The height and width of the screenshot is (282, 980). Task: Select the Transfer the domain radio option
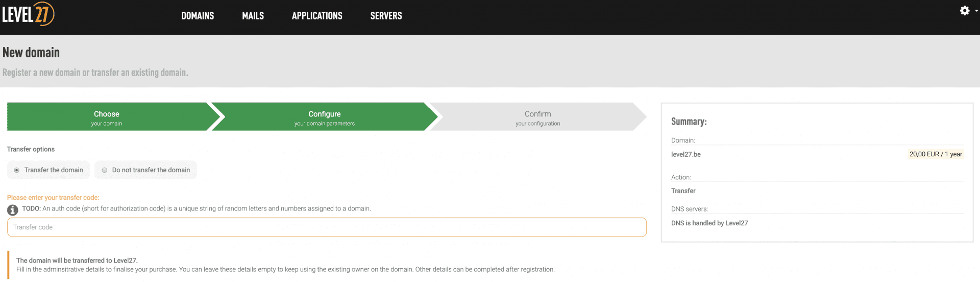[48, 170]
